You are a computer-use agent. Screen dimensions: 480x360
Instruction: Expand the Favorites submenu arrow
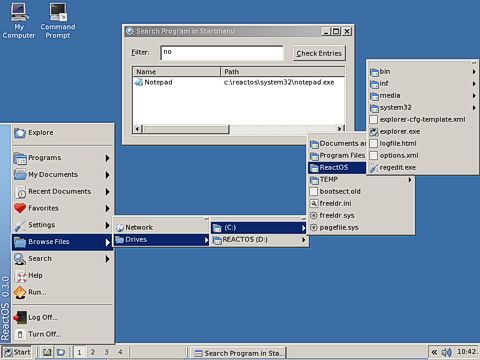click(107, 208)
